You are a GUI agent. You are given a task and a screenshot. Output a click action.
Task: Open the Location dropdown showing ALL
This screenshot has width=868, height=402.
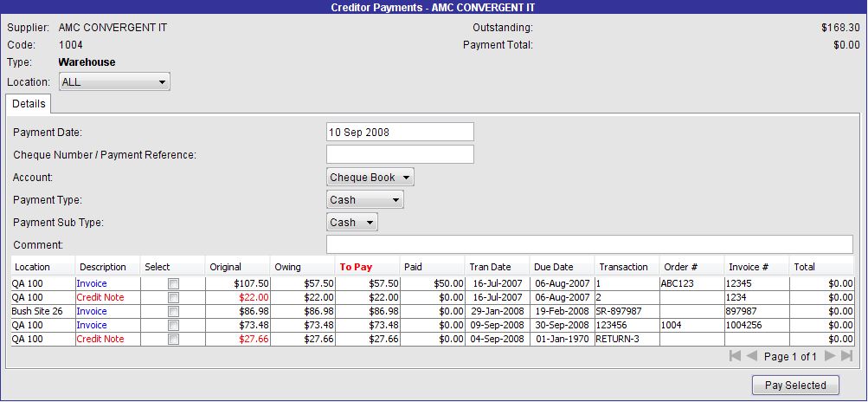[114, 81]
